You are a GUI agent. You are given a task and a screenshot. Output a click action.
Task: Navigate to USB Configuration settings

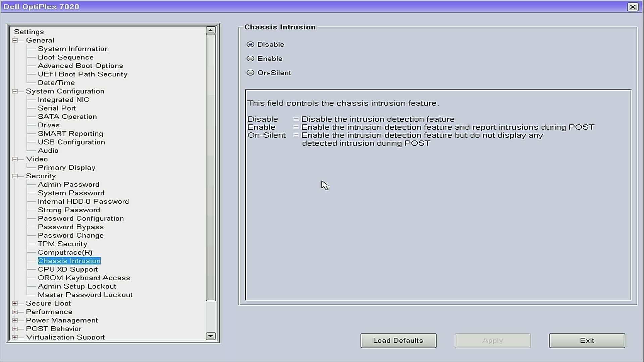[71, 142]
